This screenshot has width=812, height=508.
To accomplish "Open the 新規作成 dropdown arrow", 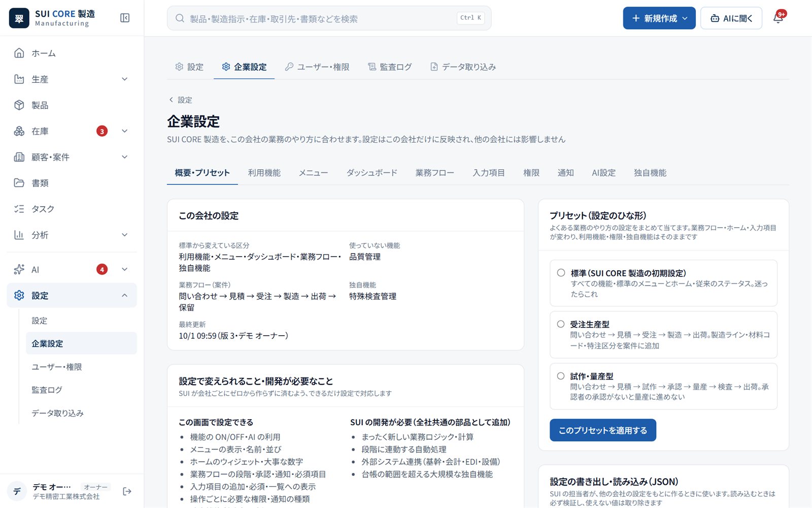I will click(x=685, y=18).
